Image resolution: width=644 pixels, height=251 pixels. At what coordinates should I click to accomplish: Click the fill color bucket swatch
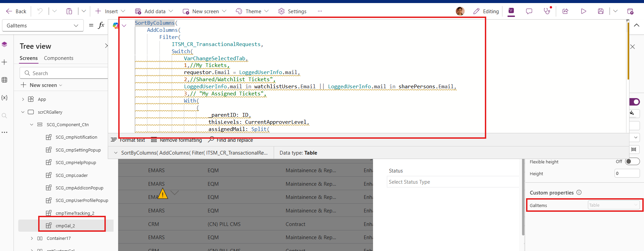click(x=633, y=113)
